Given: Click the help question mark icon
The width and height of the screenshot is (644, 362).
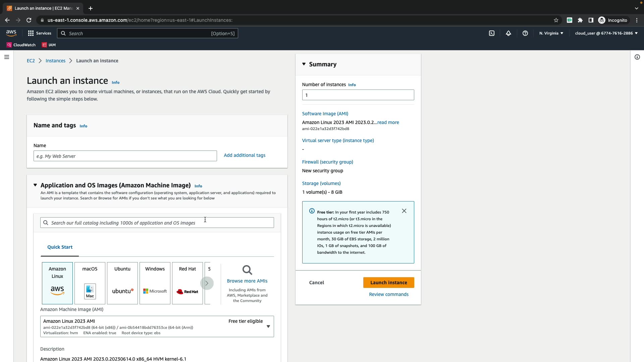Looking at the screenshot, I should click(525, 33).
